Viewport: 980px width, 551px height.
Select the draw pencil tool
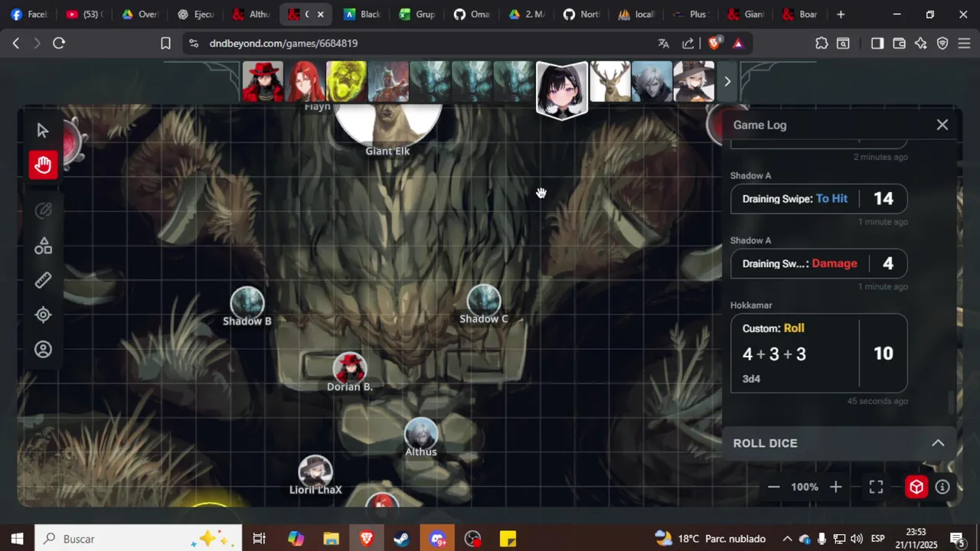(43, 210)
